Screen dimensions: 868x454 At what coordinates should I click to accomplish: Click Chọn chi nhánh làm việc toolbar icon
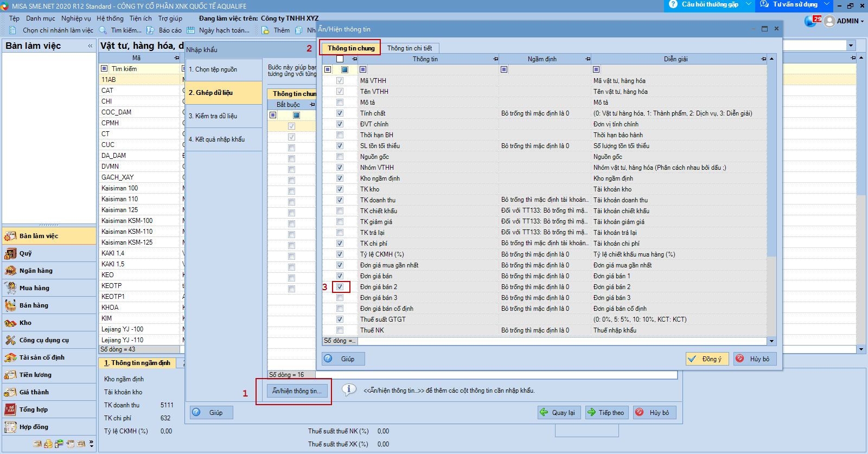(13, 30)
